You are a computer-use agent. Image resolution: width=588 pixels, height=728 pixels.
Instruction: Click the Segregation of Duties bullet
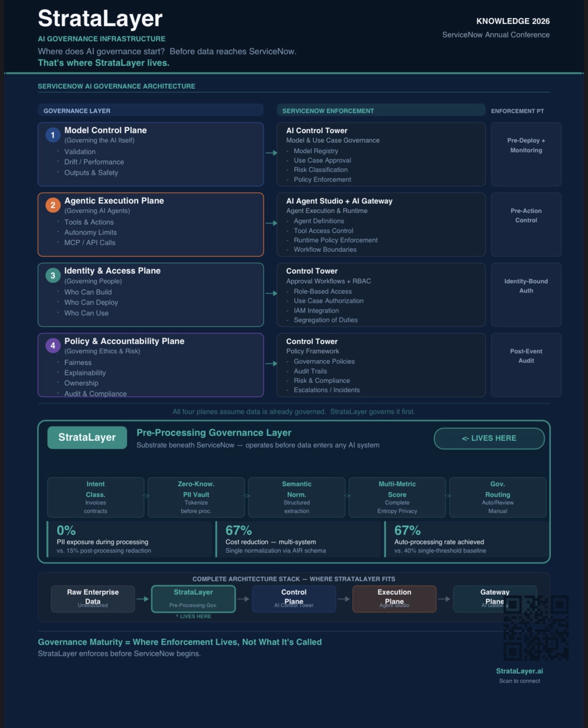click(326, 320)
